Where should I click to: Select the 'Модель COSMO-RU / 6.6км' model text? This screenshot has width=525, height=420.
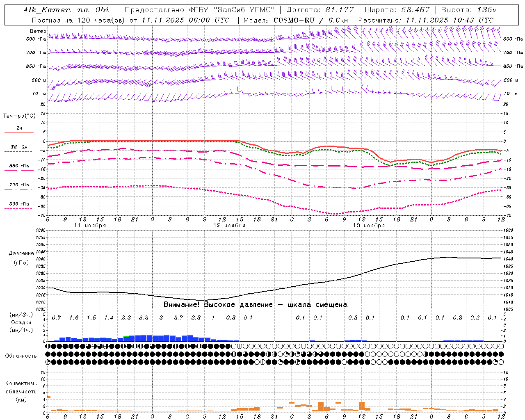(x=296, y=20)
